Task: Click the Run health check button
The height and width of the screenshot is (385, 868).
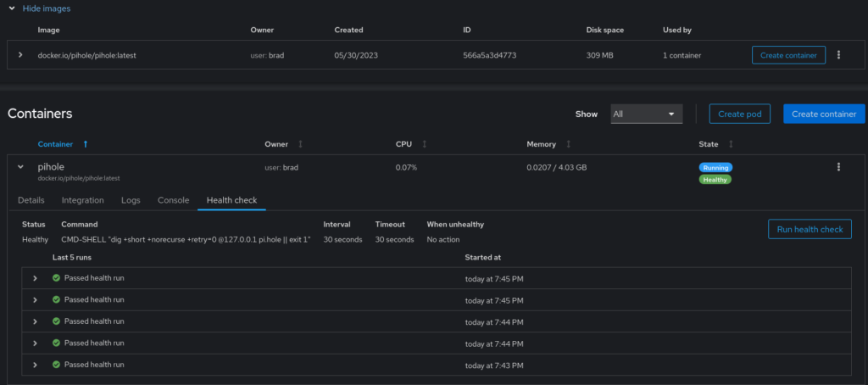Action: [x=809, y=229]
